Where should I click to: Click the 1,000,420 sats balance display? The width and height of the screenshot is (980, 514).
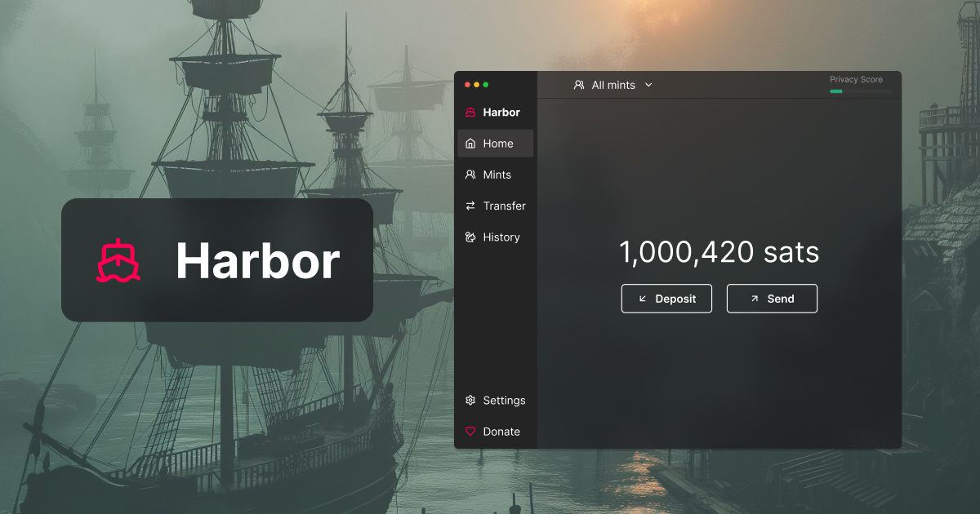(719, 252)
